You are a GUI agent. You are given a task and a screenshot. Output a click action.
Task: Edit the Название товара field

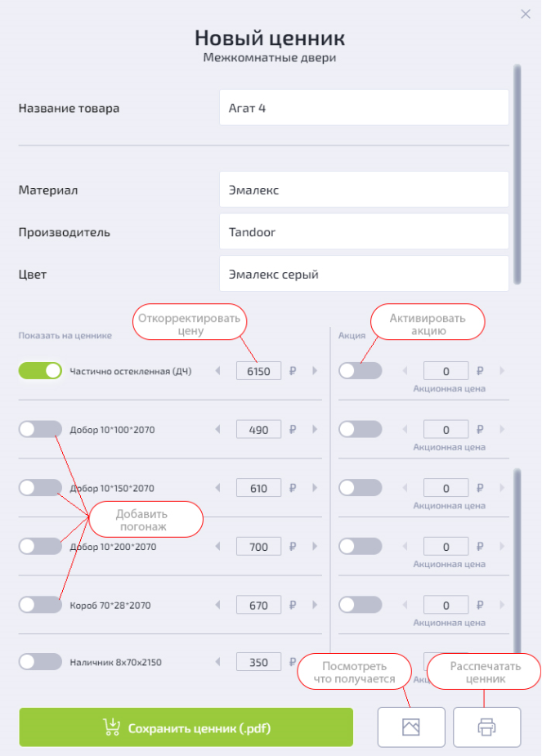364,108
